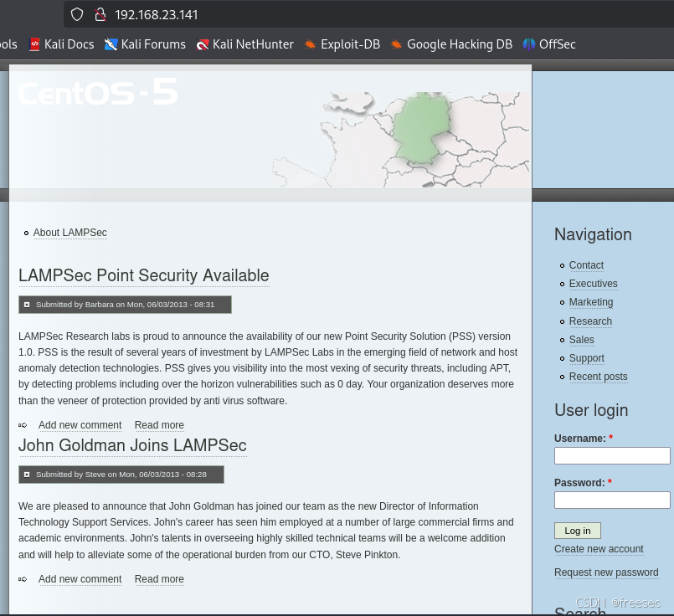674x616 pixels.
Task: Go to Contact in Navigation
Action: [x=586, y=265]
